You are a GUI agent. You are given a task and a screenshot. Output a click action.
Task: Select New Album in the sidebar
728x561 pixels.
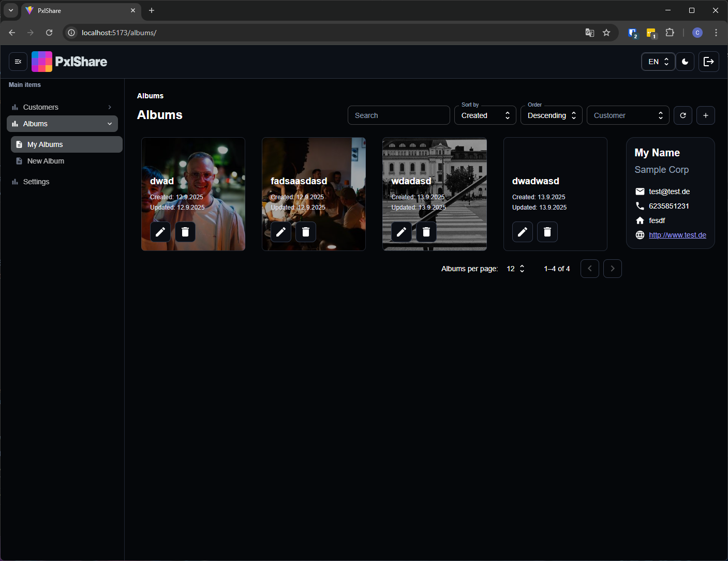click(x=46, y=161)
